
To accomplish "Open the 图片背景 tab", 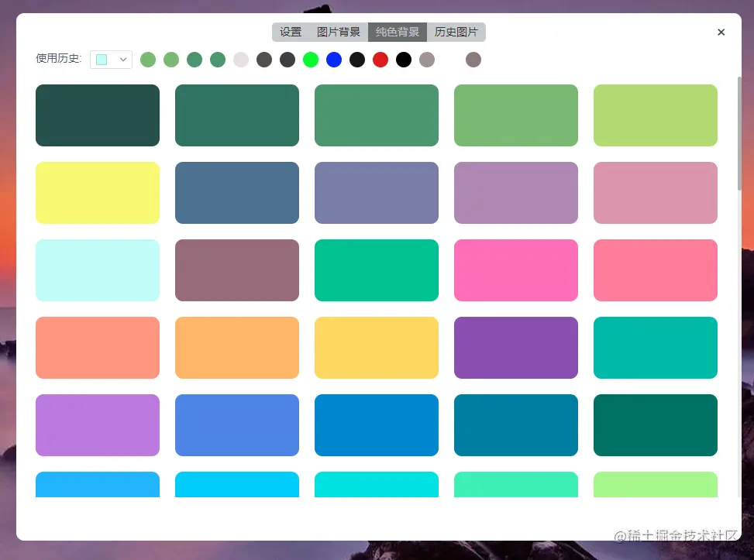I will pyautogui.click(x=338, y=32).
